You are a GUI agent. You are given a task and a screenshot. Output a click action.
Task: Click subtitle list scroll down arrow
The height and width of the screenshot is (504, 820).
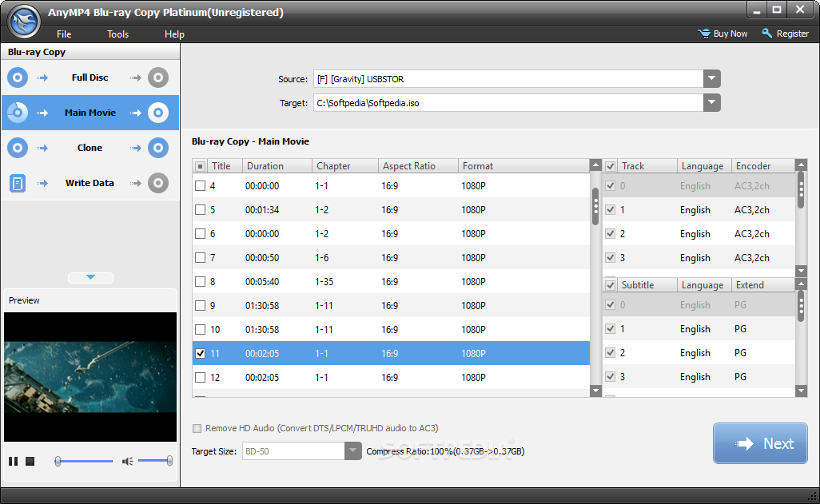(801, 391)
